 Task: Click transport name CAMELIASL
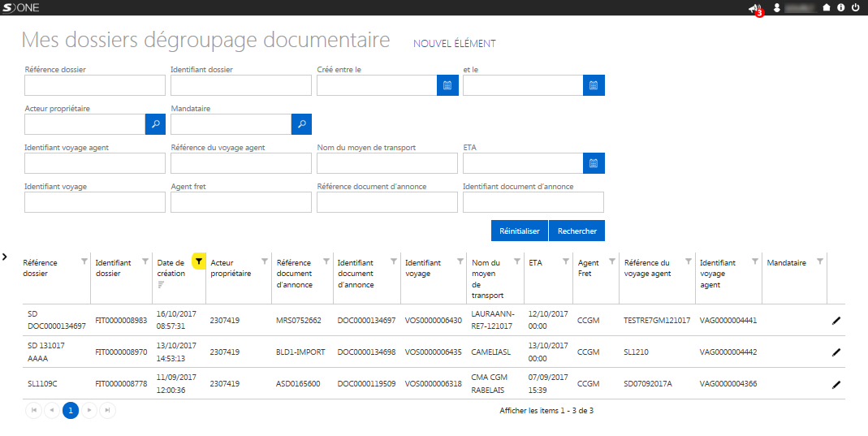click(491, 352)
